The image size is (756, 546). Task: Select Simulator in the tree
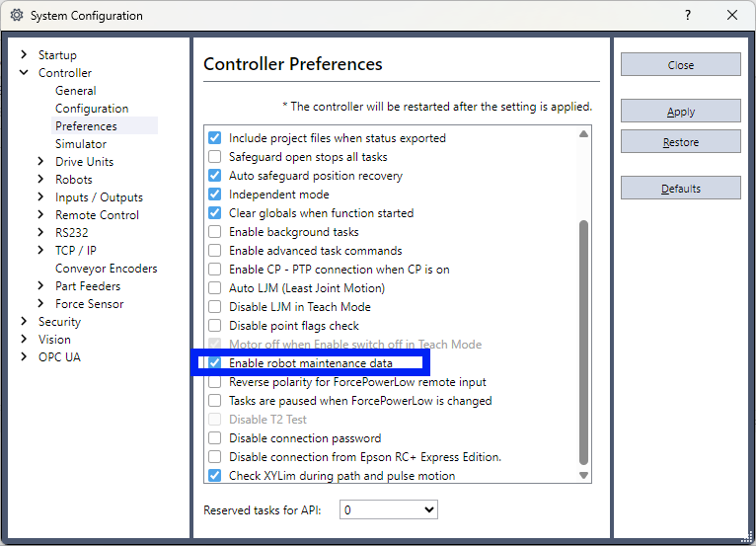tap(81, 144)
